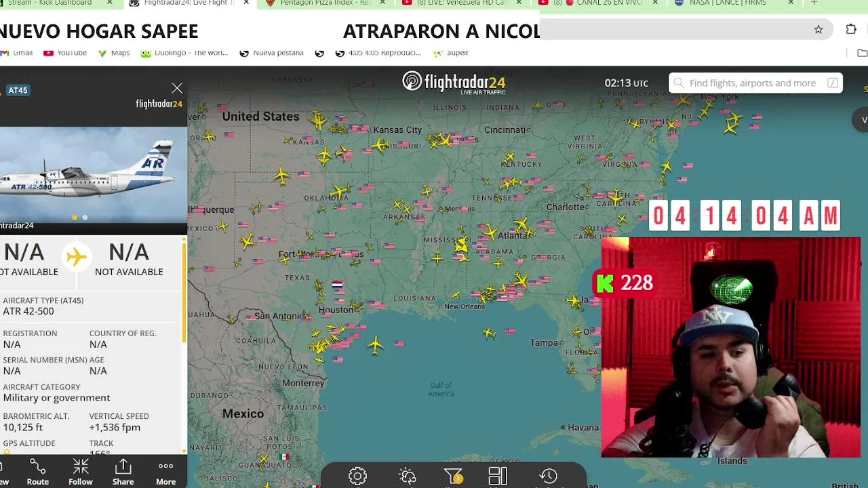Close the LIVE: Venezuela HD tab

click(x=519, y=3)
